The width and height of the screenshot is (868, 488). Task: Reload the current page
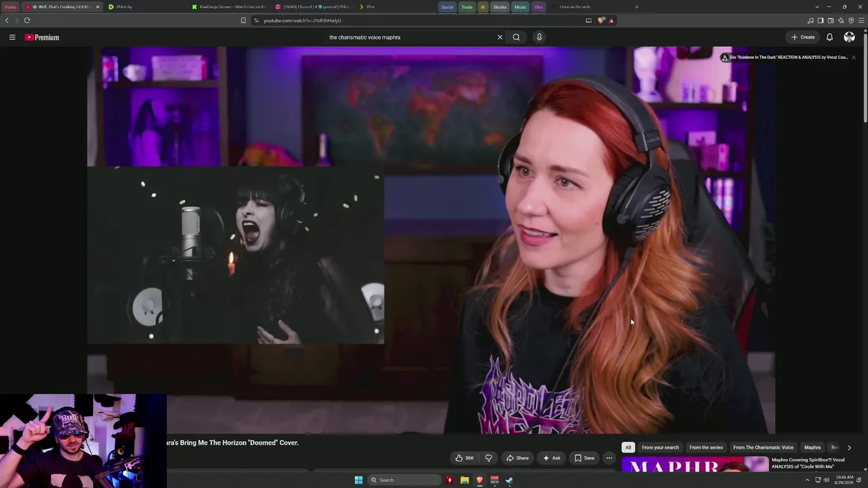point(27,20)
